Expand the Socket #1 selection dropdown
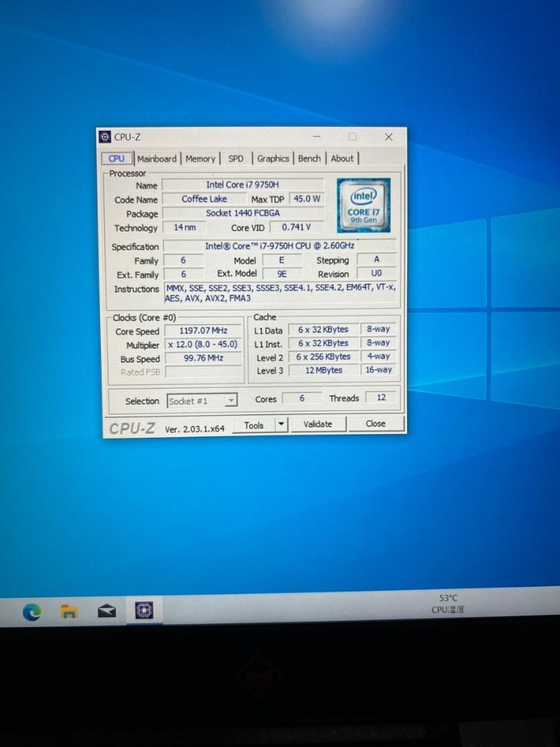This screenshot has width=560, height=747. (231, 400)
